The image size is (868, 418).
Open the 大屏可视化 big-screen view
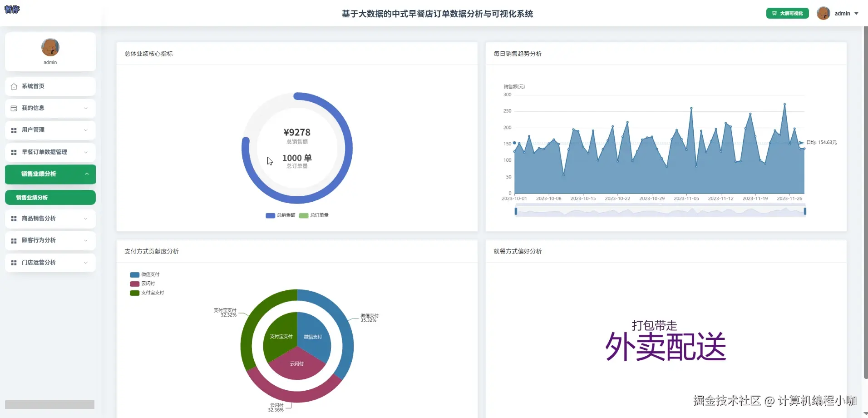click(x=787, y=14)
